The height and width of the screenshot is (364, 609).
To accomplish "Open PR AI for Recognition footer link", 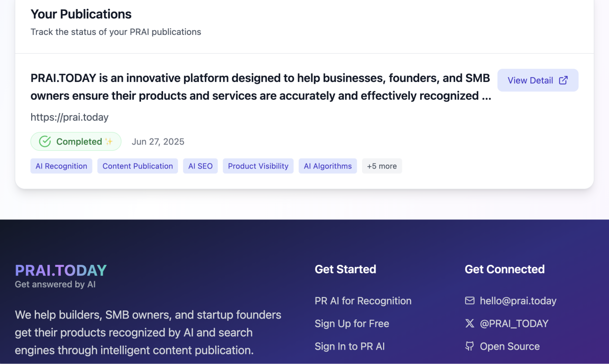I will (x=363, y=301).
